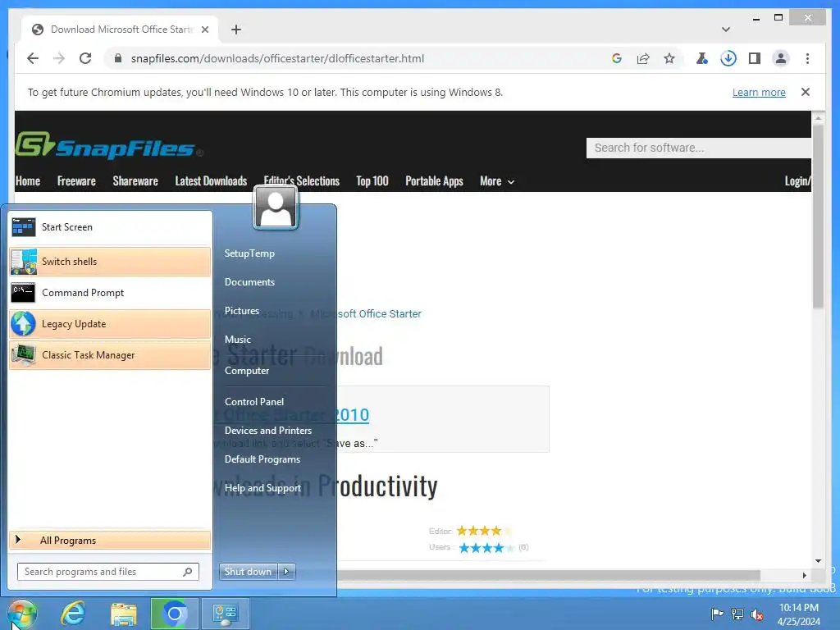Viewport: 840px width, 630px height.
Task: Open Pictures from the start menu
Action: coord(242,311)
